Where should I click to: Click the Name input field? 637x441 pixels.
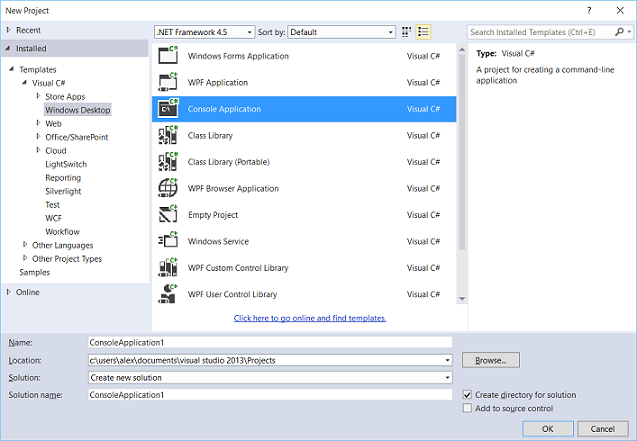(x=270, y=342)
